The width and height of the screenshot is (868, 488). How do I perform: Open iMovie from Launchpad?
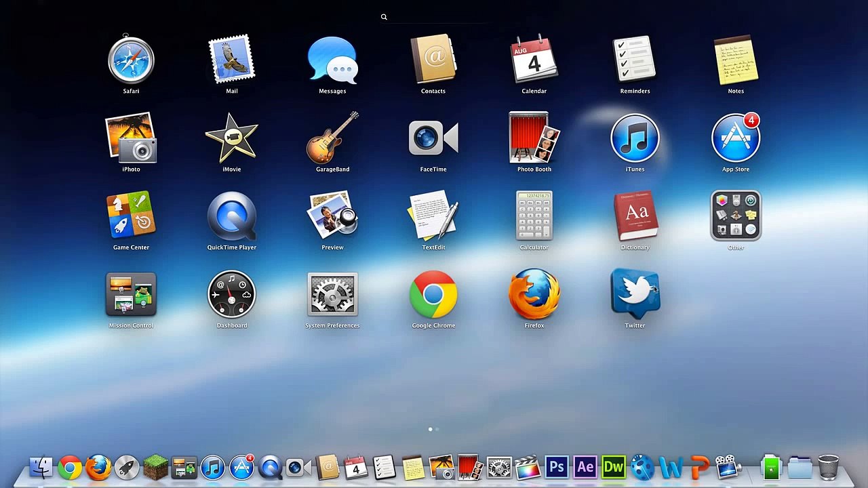(x=232, y=138)
